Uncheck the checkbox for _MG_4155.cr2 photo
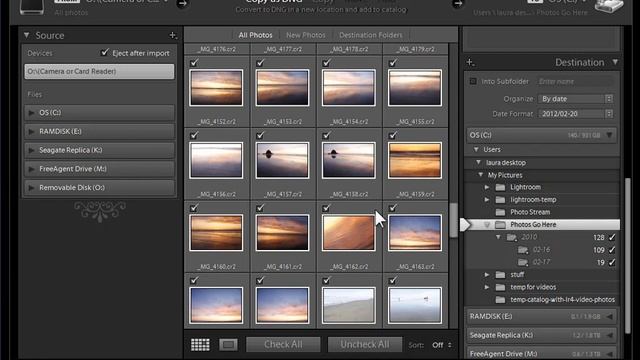Image resolution: width=640 pixels, height=360 pixels. (x=393, y=62)
